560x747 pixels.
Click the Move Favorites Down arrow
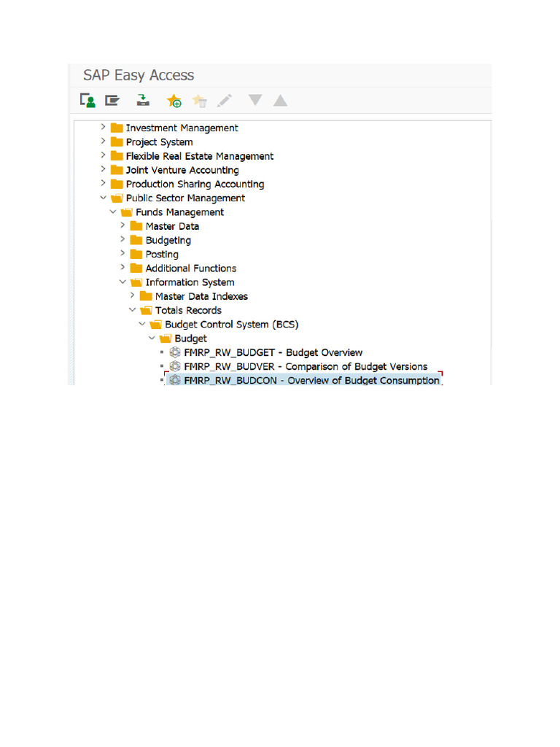[x=255, y=100]
